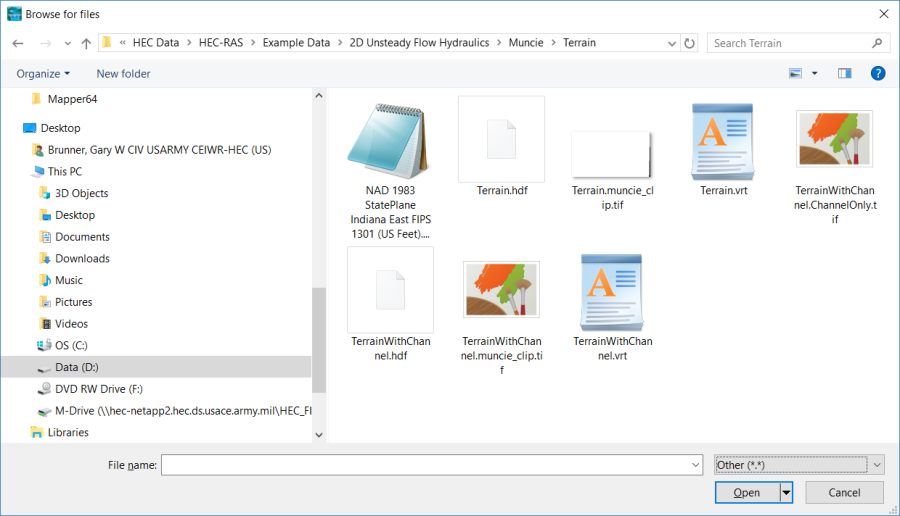Image resolution: width=900 pixels, height=516 pixels.
Task: Select Terrain.muncie_clip.tif file
Action: click(612, 171)
